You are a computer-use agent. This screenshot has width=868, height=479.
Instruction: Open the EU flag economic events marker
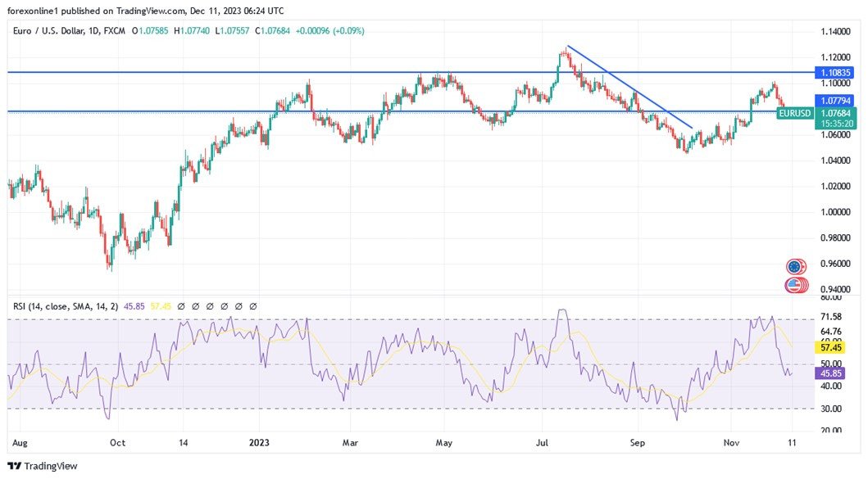coord(793,266)
